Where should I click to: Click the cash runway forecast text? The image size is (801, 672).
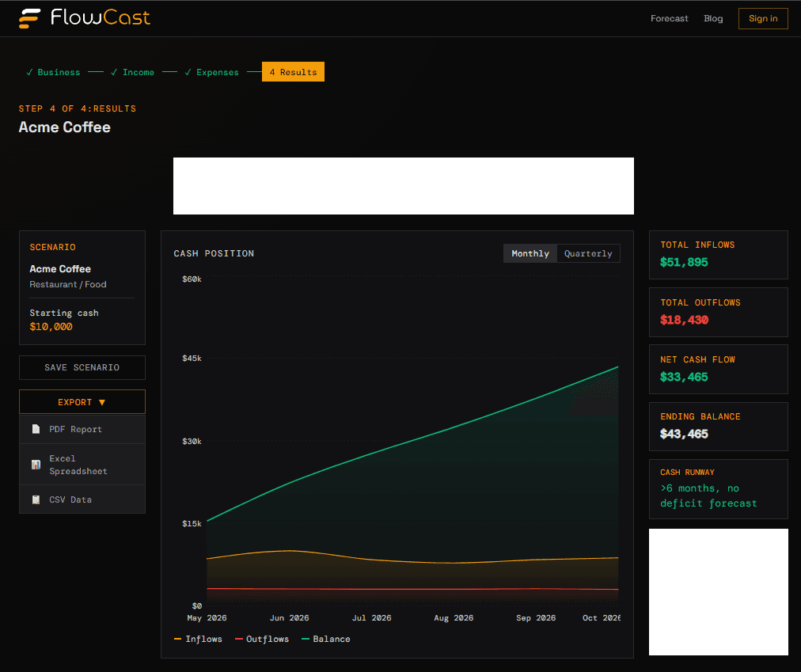point(708,495)
